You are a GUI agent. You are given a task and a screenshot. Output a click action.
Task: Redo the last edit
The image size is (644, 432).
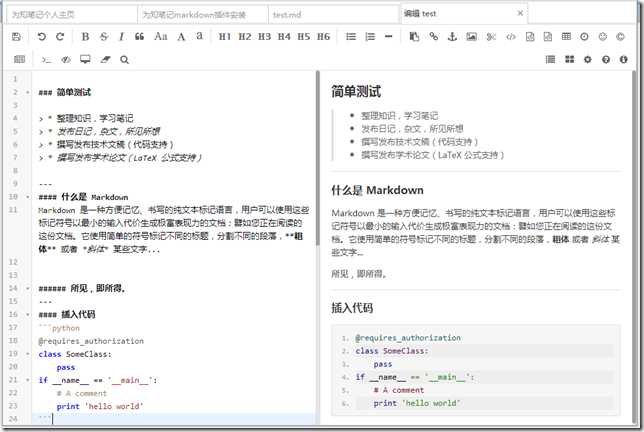point(60,37)
